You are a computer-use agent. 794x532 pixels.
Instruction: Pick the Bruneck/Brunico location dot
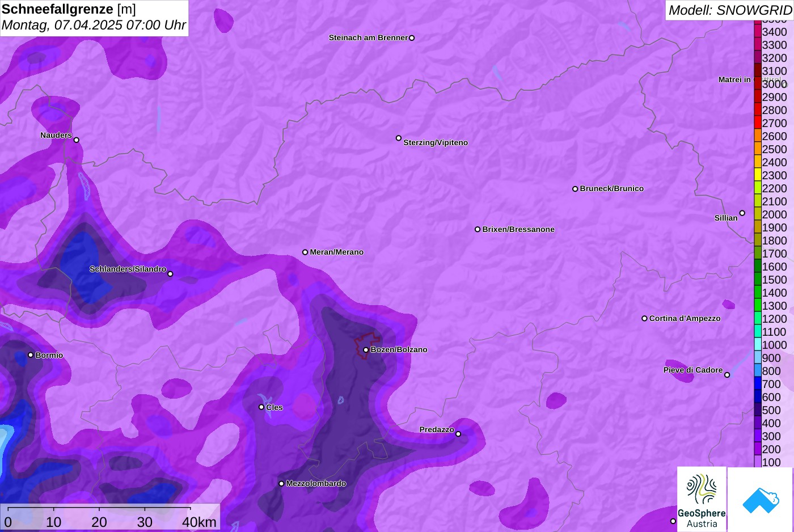[x=575, y=189]
